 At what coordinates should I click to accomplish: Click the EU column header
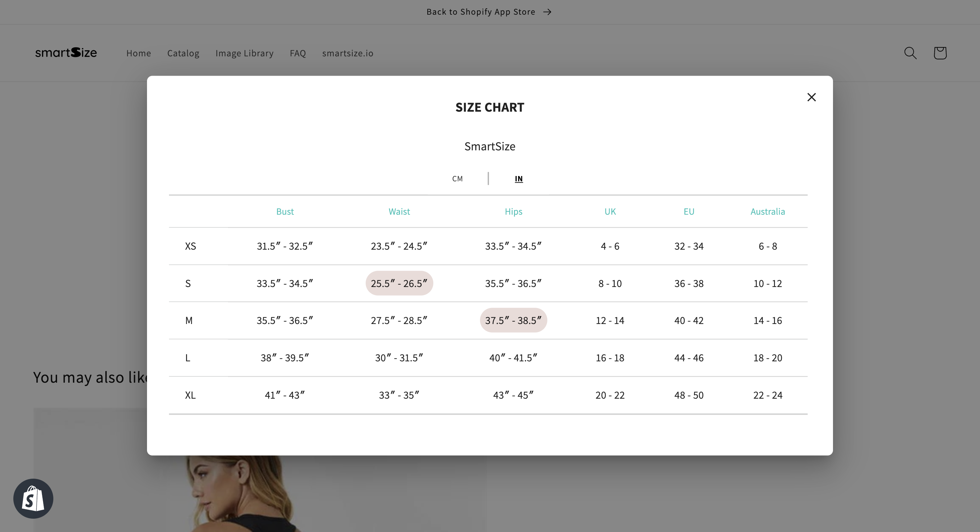click(689, 212)
